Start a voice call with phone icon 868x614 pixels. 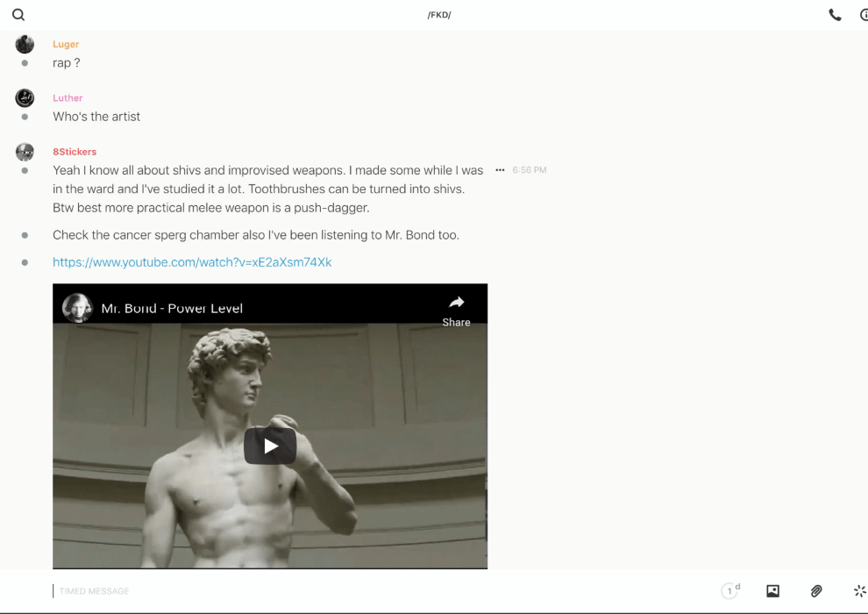(835, 15)
